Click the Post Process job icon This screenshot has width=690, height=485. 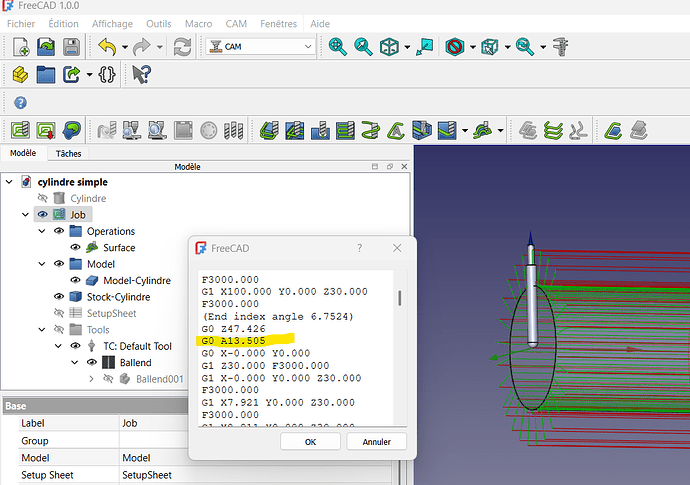tap(46, 131)
